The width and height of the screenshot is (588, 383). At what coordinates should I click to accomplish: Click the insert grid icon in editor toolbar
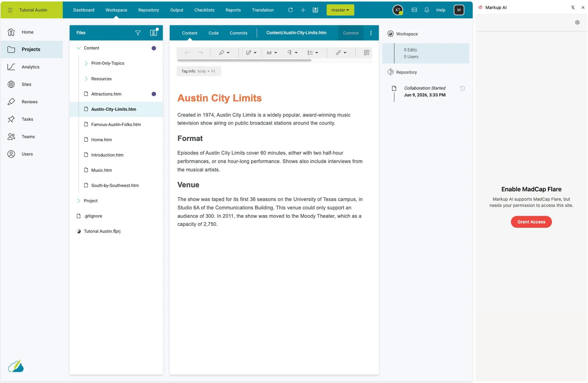click(366, 53)
